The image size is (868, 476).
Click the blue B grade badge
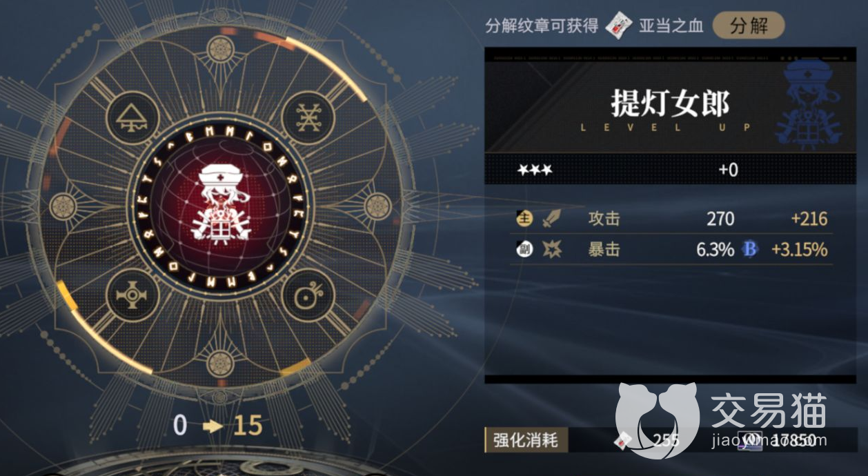tap(750, 249)
